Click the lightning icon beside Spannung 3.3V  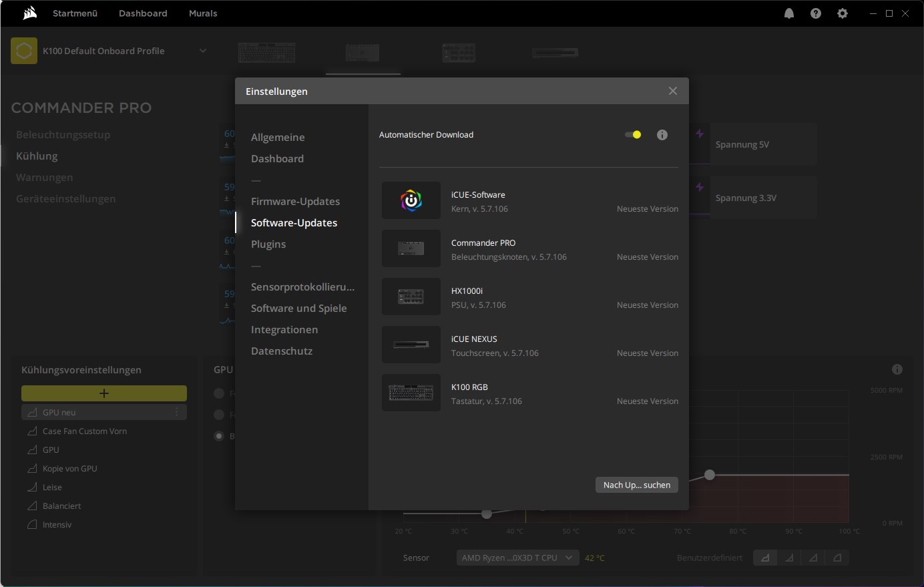(x=700, y=187)
